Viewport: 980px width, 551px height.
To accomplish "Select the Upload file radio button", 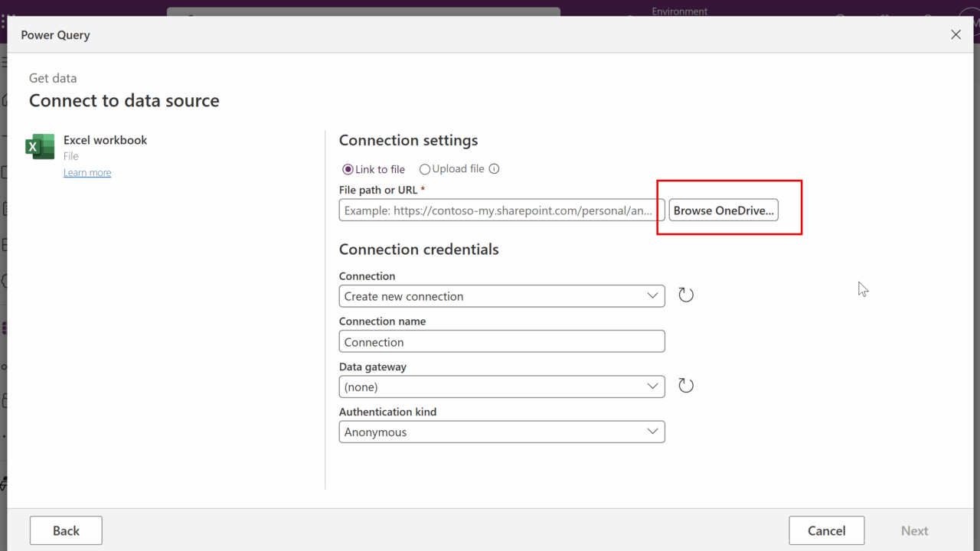I will [425, 169].
